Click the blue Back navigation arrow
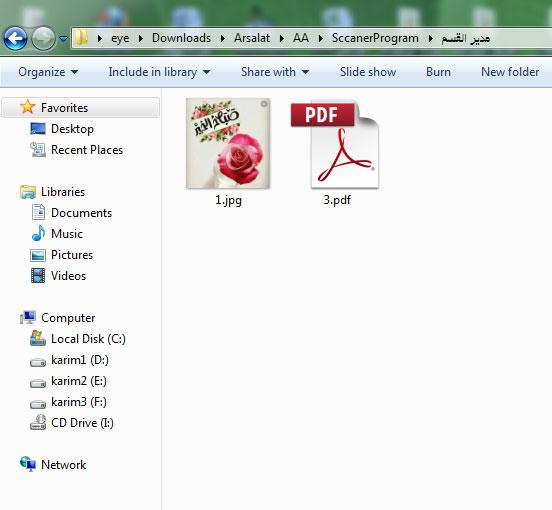This screenshot has height=510, width=552. coord(15,38)
